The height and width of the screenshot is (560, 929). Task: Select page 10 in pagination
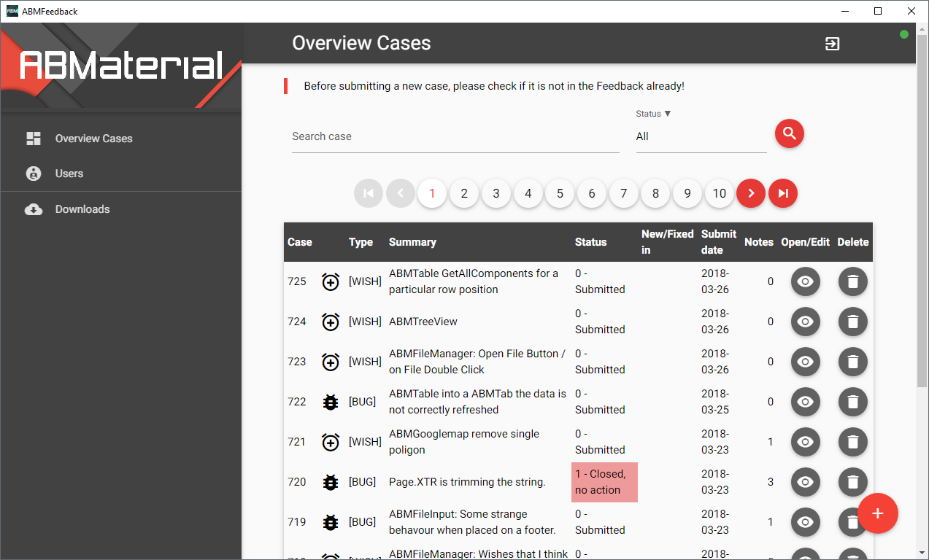coord(720,193)
